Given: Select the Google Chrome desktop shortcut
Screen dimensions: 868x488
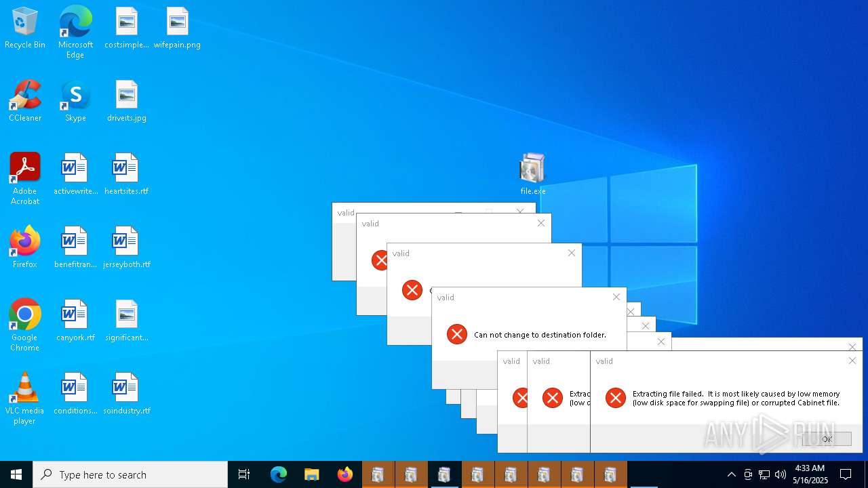Looking at the screenshot, I should (x=25, y=325).
